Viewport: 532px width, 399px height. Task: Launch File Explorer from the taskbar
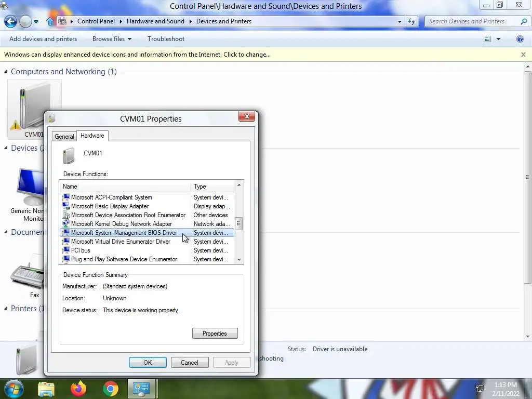(x=46, y=389)
